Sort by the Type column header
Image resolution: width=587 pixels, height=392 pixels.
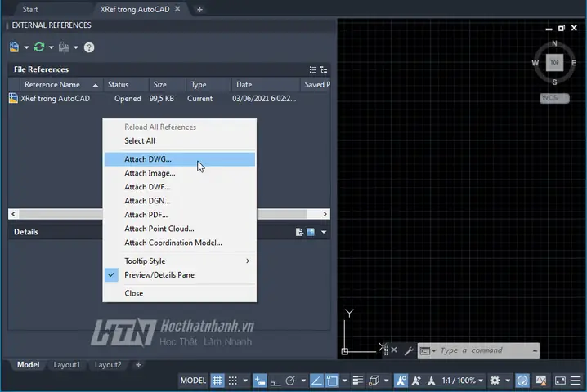tap(208, 85)
